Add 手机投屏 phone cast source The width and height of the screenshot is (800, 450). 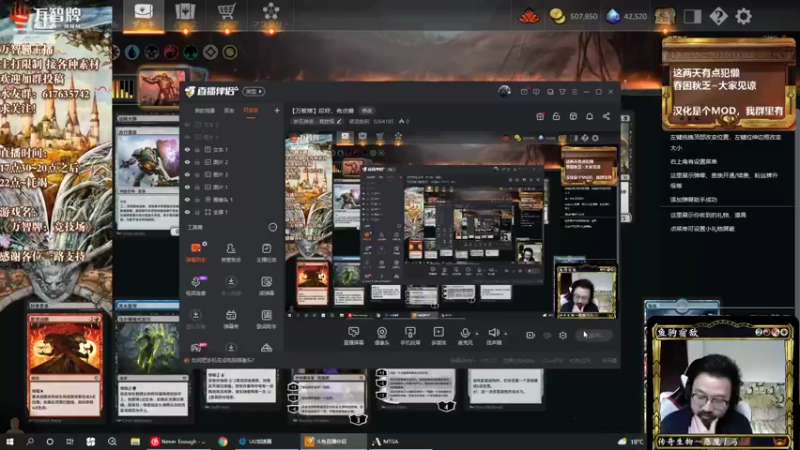pos(410,336)
